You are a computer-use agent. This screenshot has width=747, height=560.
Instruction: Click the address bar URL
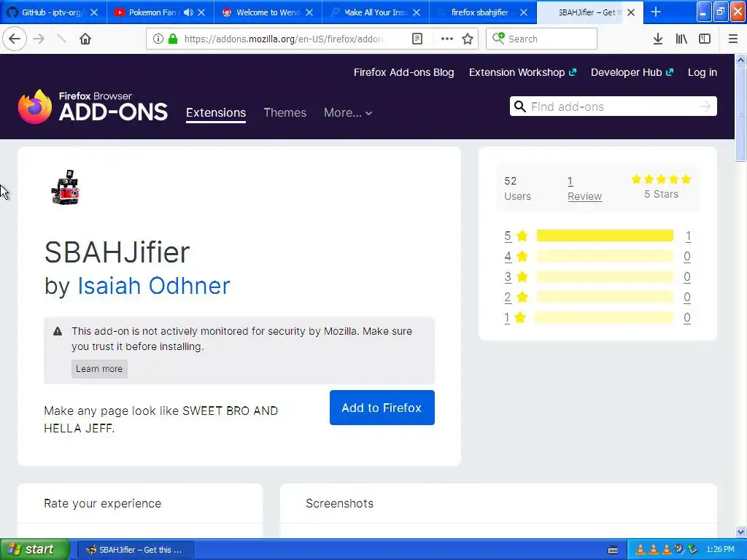(284, 39)
